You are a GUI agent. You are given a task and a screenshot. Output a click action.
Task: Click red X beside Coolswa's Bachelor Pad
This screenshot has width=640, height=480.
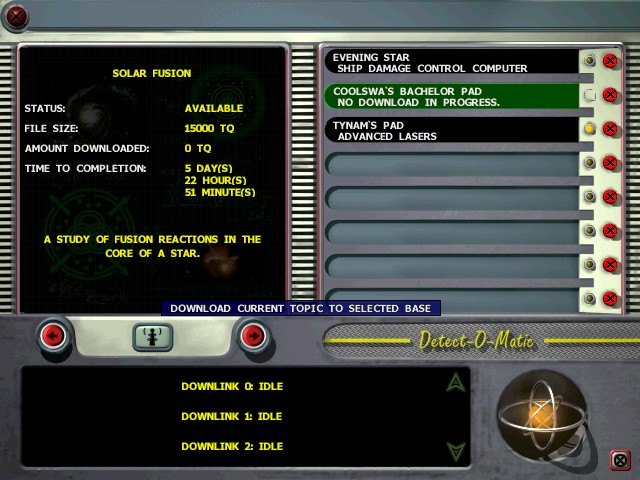[x=610, y=95]
